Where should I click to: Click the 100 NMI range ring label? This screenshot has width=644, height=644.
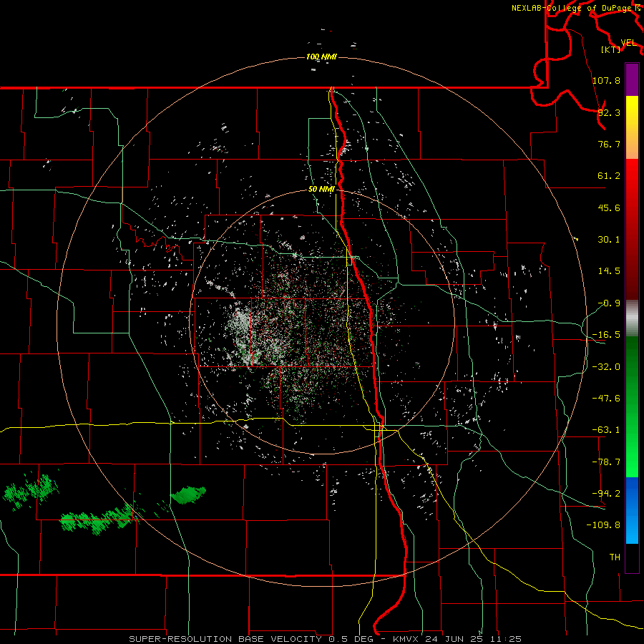coord(321,57)
